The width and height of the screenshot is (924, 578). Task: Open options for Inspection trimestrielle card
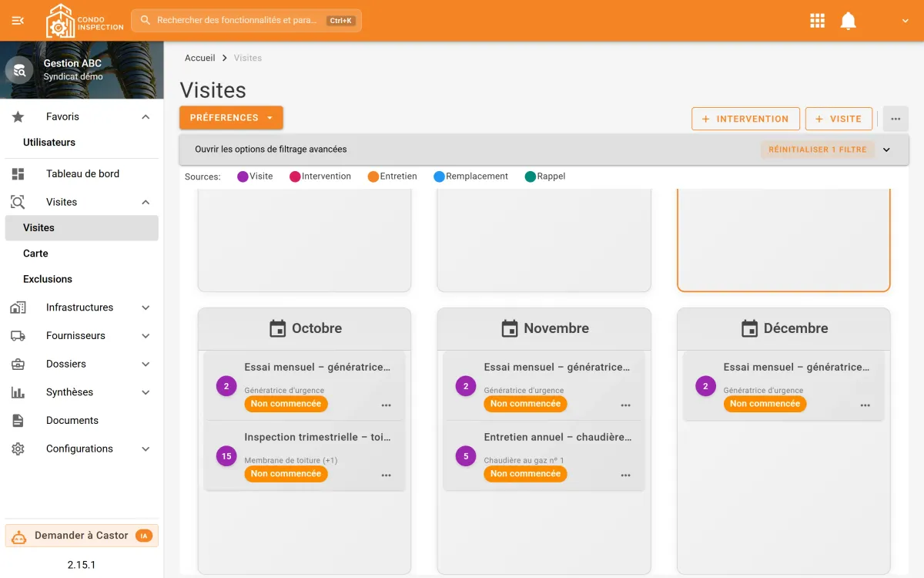point(387,476)
